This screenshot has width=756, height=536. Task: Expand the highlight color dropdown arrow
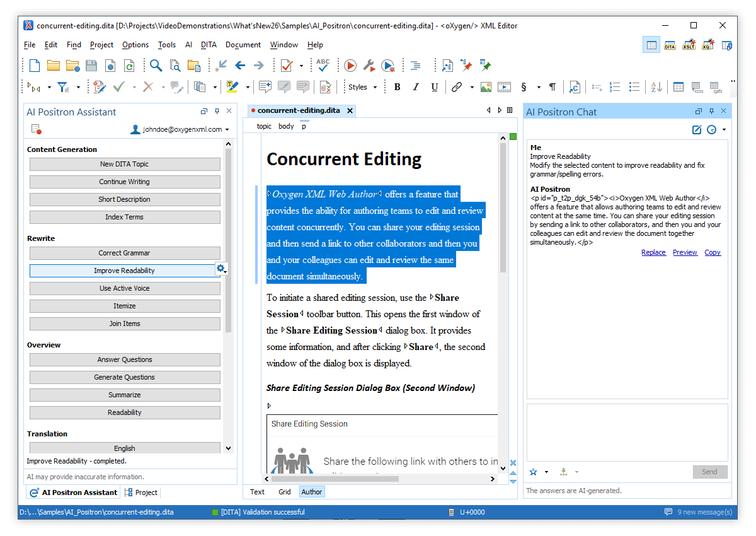pos(248,87)
